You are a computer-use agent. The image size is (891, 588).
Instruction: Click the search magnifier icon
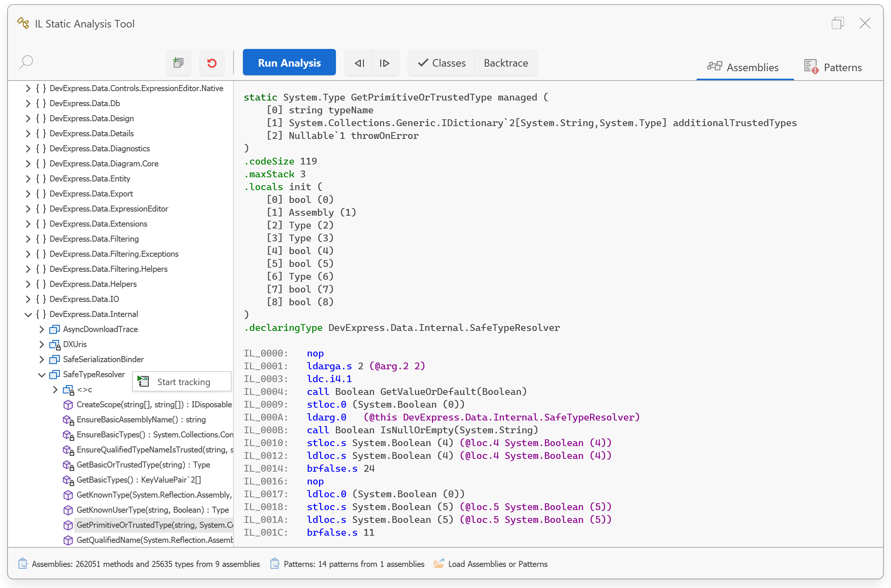point(26,62)
